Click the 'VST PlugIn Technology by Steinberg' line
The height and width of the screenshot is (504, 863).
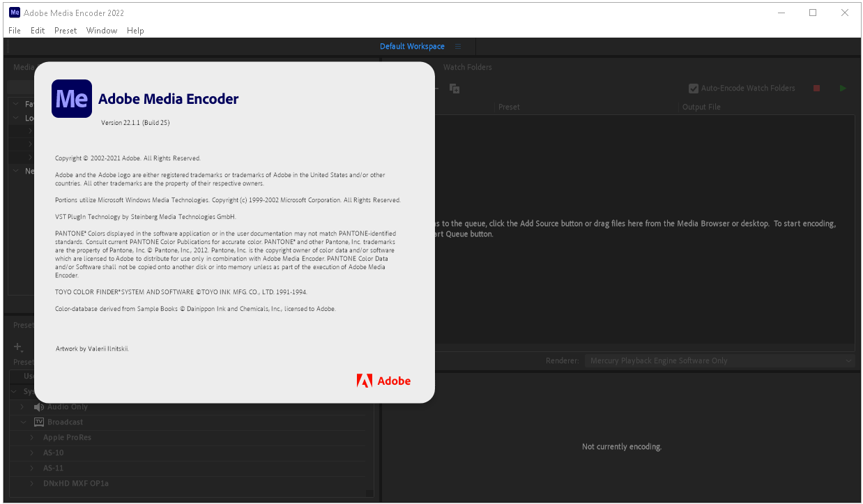pyautogui.click(x=146, y=217)
